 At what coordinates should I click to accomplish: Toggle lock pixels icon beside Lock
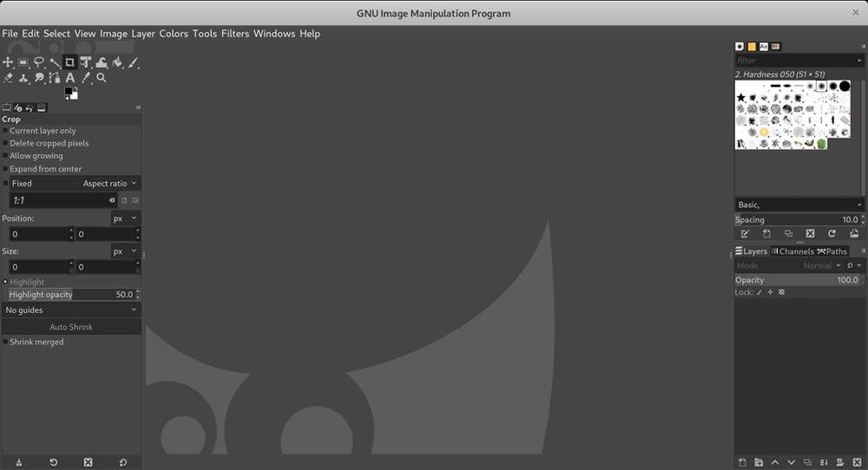[x=759, y=292]
